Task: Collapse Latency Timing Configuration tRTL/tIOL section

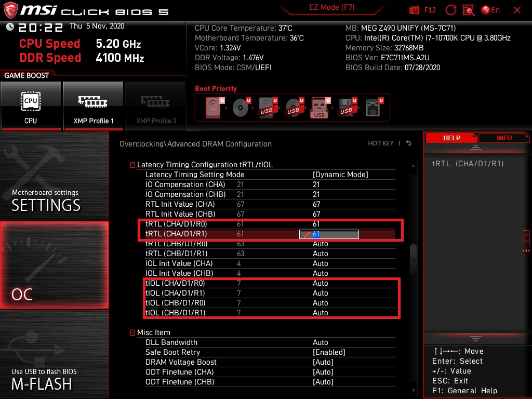Action: (x=132, y=165)
